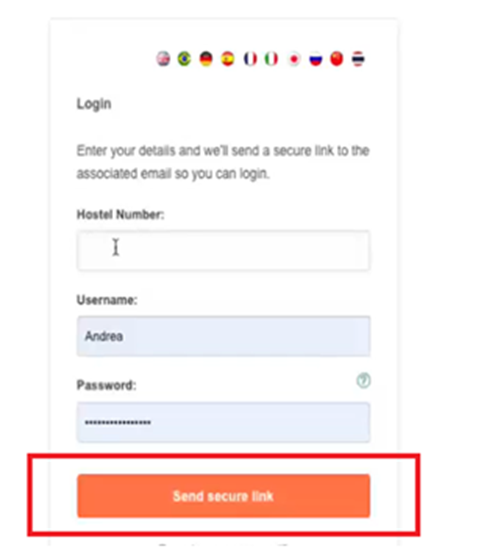Choose German via the Germany flag
This screenshot has width=481, height=549.
click(x=206, y=58)
